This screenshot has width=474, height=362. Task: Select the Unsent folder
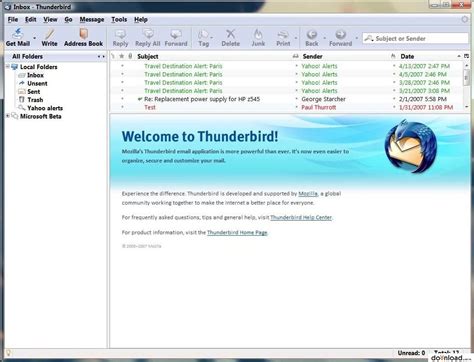[x=37, y=83]
